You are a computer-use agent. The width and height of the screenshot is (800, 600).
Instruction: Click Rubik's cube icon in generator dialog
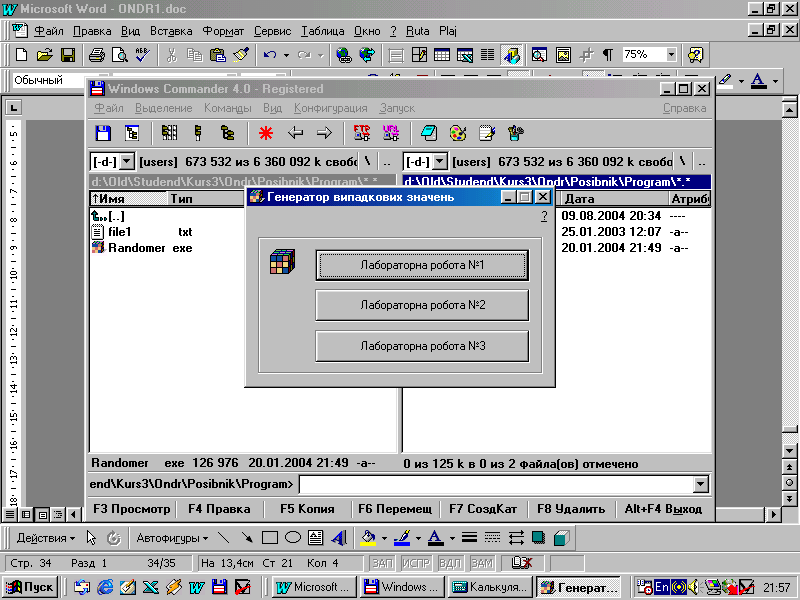[x=283, y=262]
